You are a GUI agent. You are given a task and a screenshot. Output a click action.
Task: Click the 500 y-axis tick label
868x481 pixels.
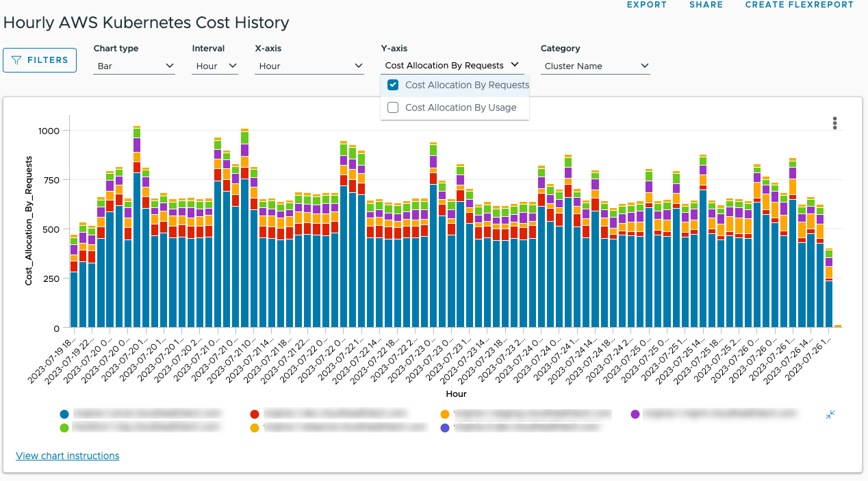pos(52,229)
